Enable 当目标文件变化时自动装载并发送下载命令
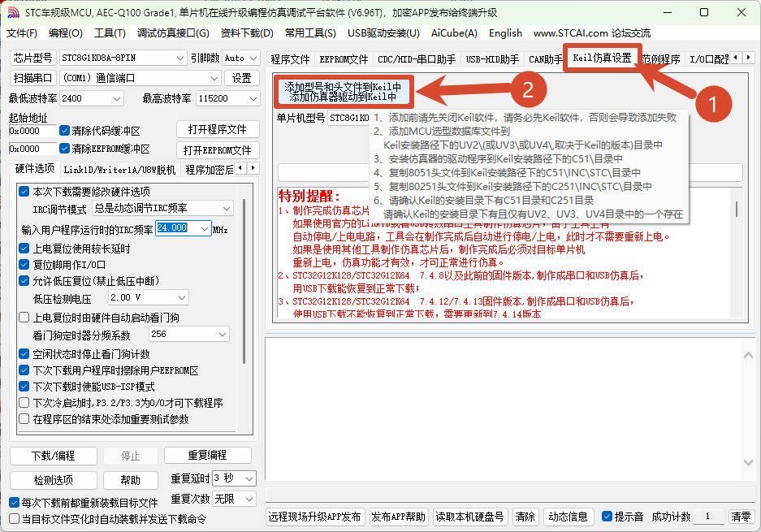 pyautogui.click(x=14, y=519)
